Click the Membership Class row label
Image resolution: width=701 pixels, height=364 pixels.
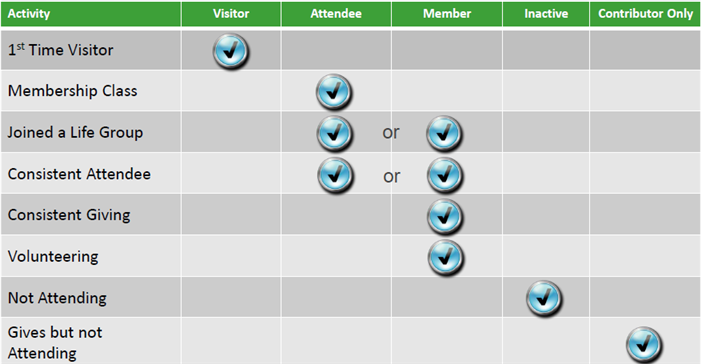[x=72, y=91]
